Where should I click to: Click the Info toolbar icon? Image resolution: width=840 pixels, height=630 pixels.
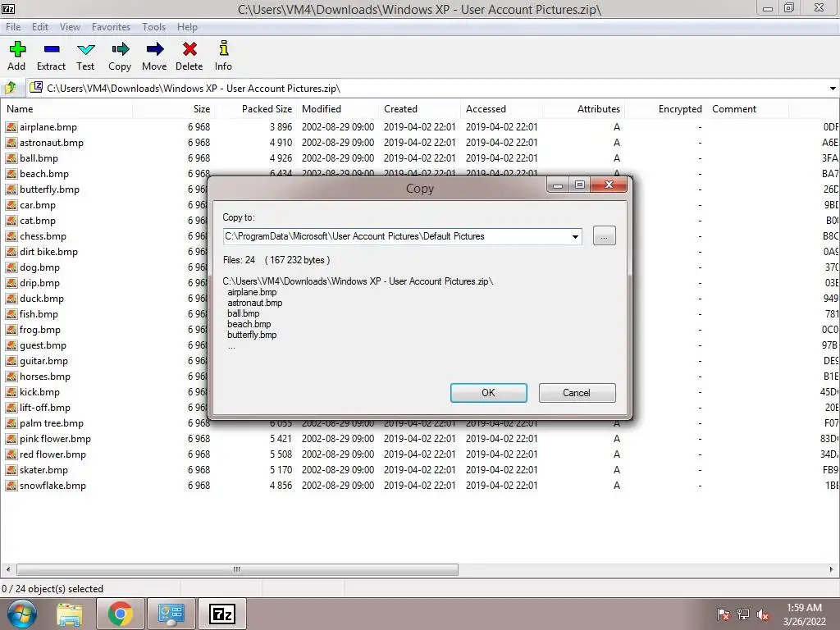pos(224,48)
